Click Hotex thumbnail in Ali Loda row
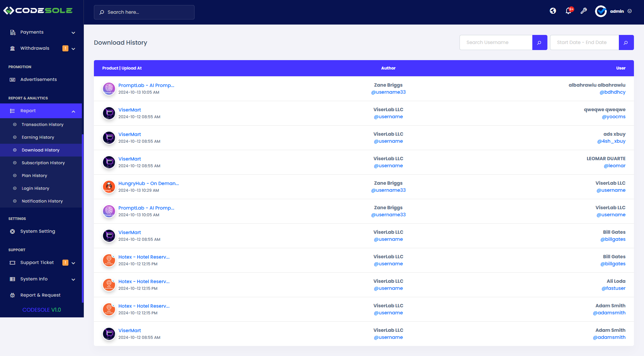This screenshot has height=356, width=644. click(109, 285)
